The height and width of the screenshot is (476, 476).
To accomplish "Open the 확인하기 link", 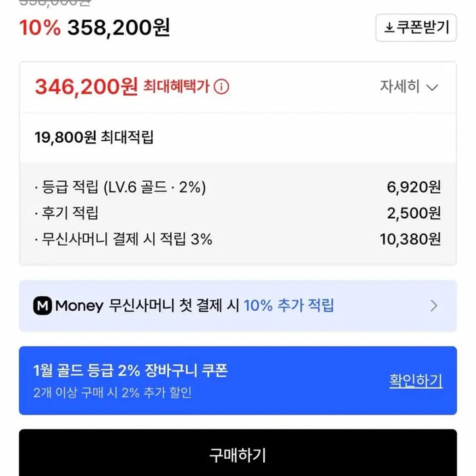I will click(415, 380).
